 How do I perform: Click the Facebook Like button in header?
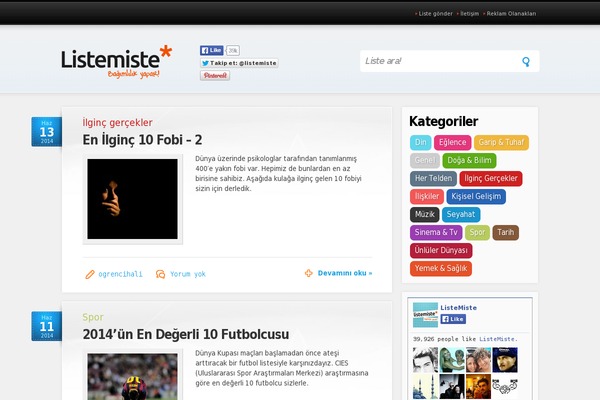tap(212, 50)
